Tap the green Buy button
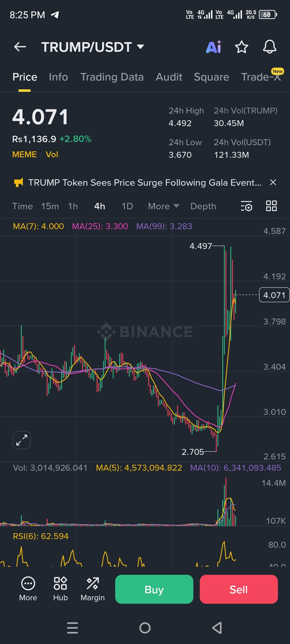The height and width of the screenshot is (644, 290). pos(154,589)
